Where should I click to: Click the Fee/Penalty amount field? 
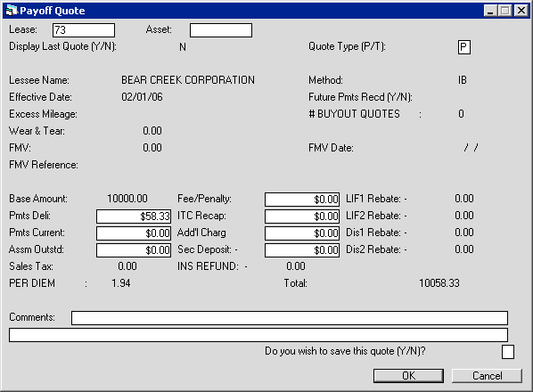(302, 200)
